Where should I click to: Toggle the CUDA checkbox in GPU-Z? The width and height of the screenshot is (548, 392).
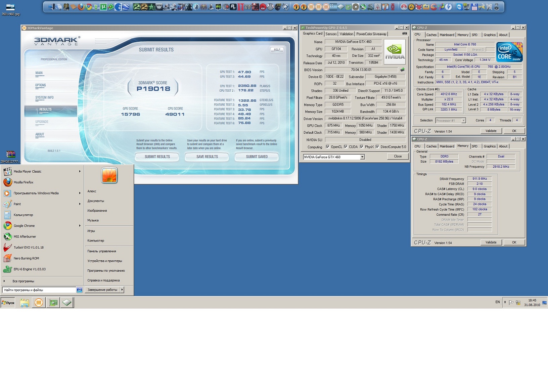346,147
